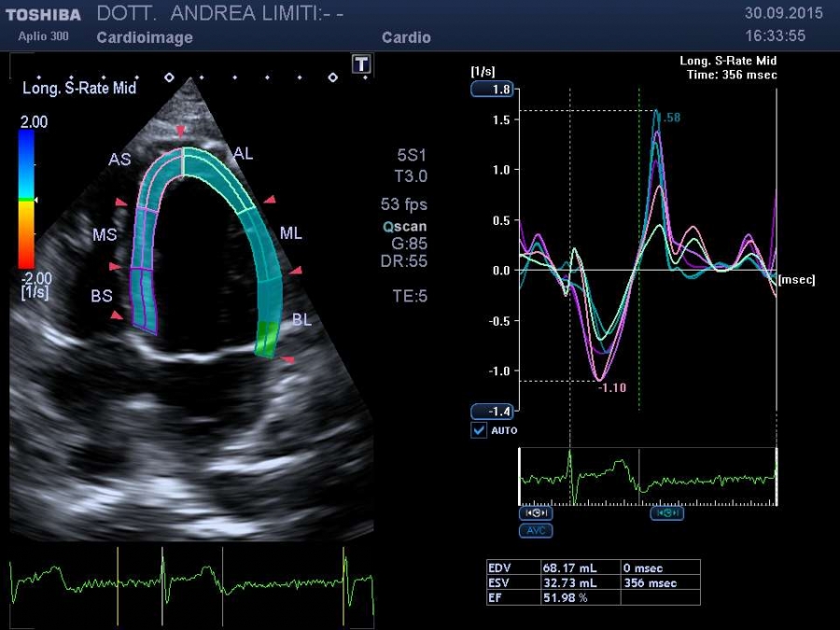
Task: Click the Qscan label
Action: tap(404, 227)
